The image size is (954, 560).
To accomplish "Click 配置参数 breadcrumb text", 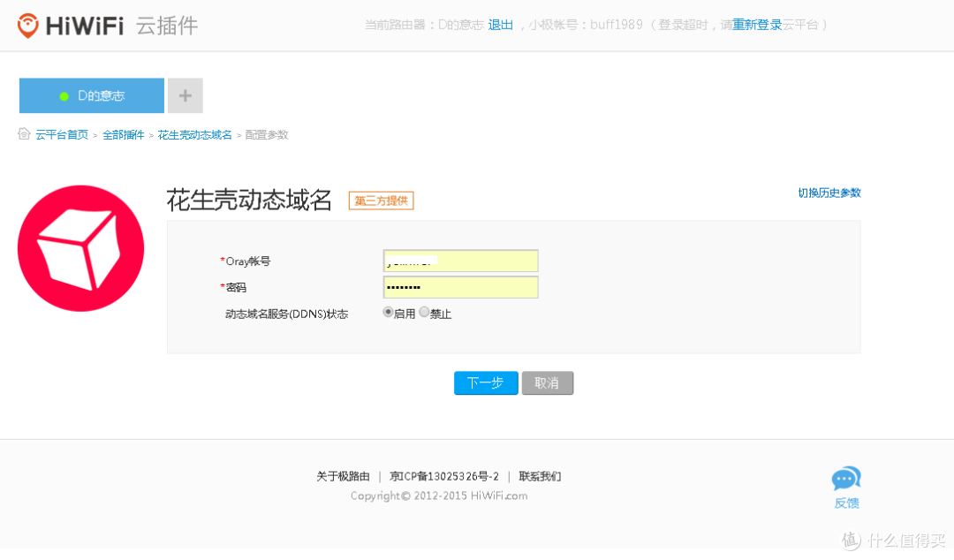I will (x=267, y=135).
